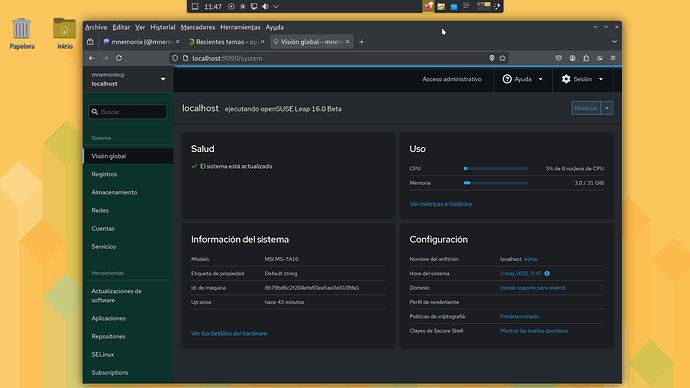This screenshot has height=388, width=690.
Task: Go back with the browser back arrow
Action: click(x=92, y=58)
